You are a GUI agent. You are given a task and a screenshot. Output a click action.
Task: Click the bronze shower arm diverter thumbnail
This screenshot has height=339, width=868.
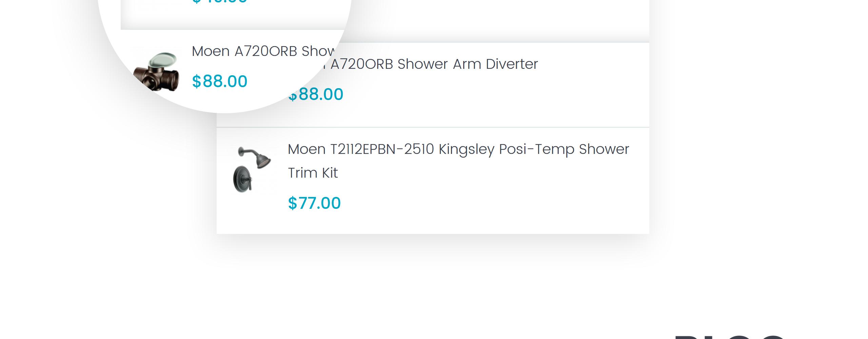pyautogui.click(x=156, y=72)
